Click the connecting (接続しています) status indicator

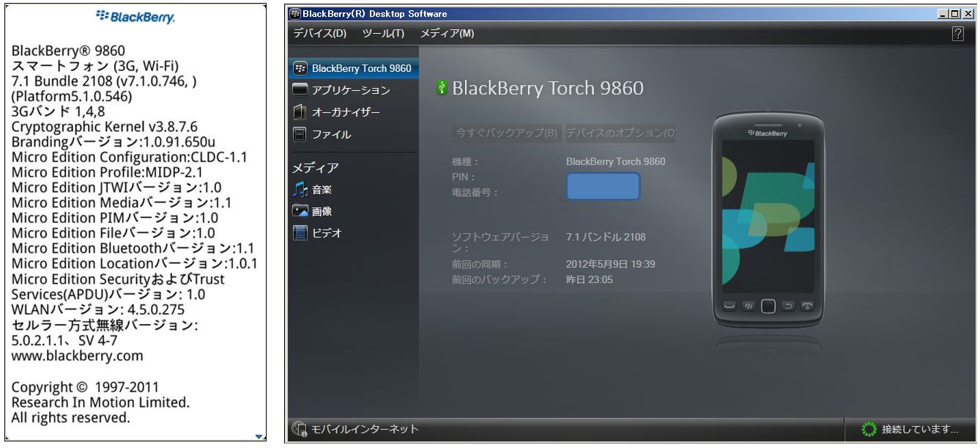910,429
